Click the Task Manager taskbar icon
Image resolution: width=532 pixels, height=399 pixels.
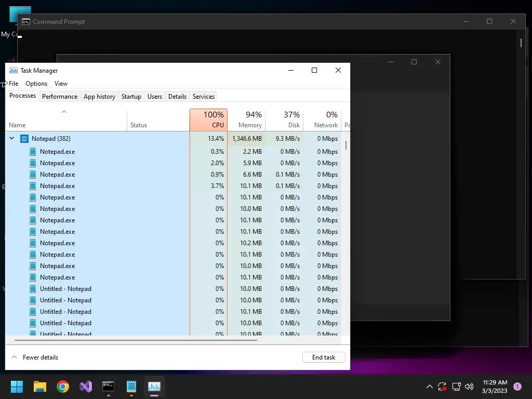pos(154,387)
